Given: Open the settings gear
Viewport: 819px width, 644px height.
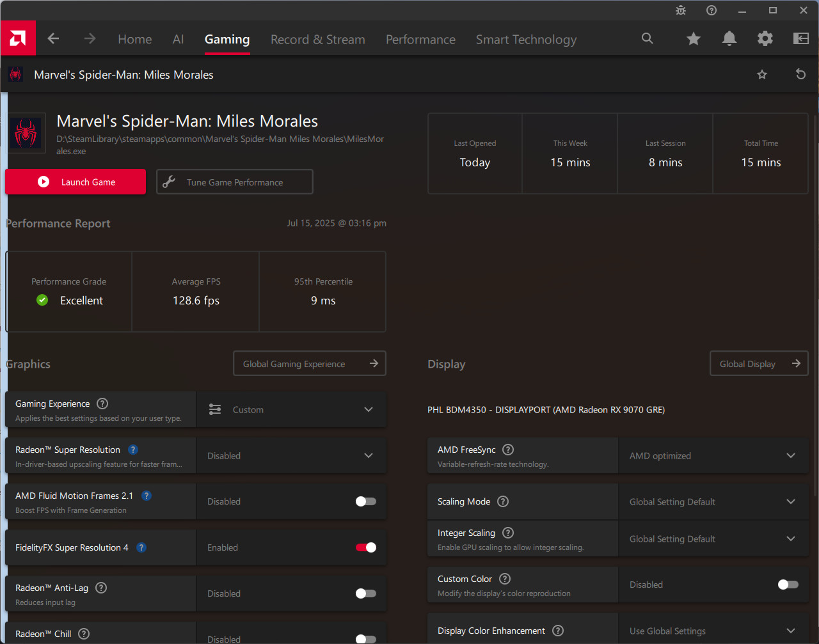Looking at the screenshot, I should [x=765, y=39].
